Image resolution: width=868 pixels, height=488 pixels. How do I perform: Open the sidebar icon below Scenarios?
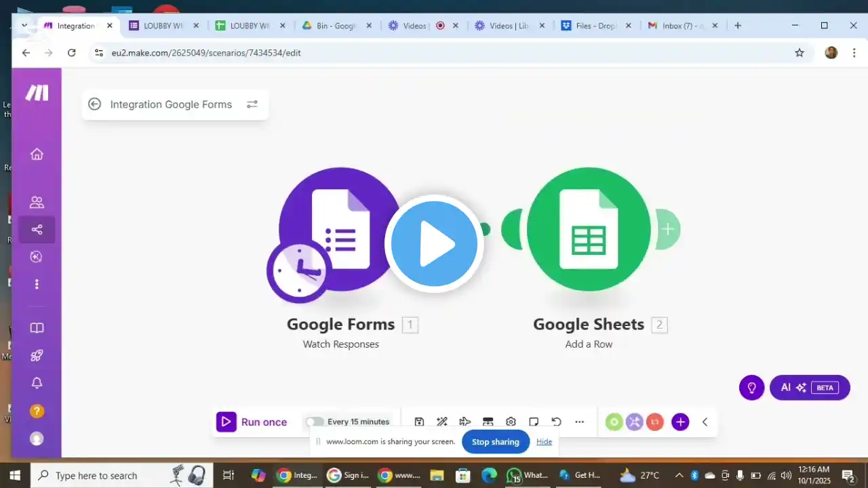click(x=37, y=256)
